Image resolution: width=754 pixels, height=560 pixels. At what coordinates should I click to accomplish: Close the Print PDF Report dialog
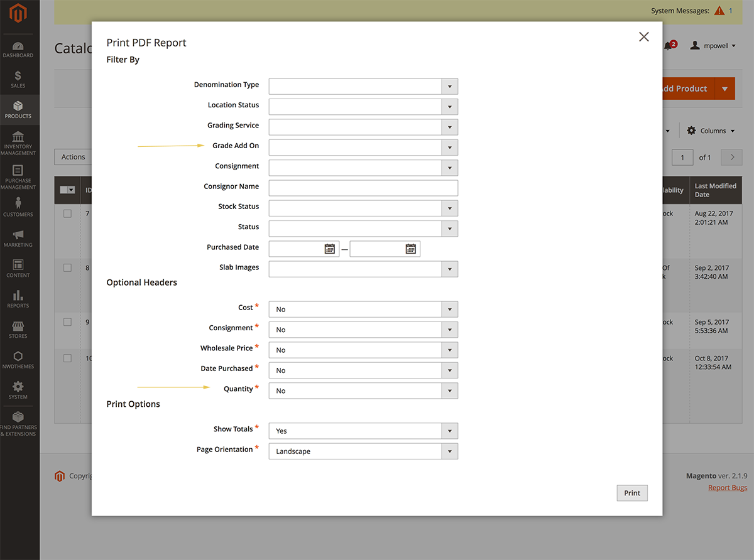(644, 37)
